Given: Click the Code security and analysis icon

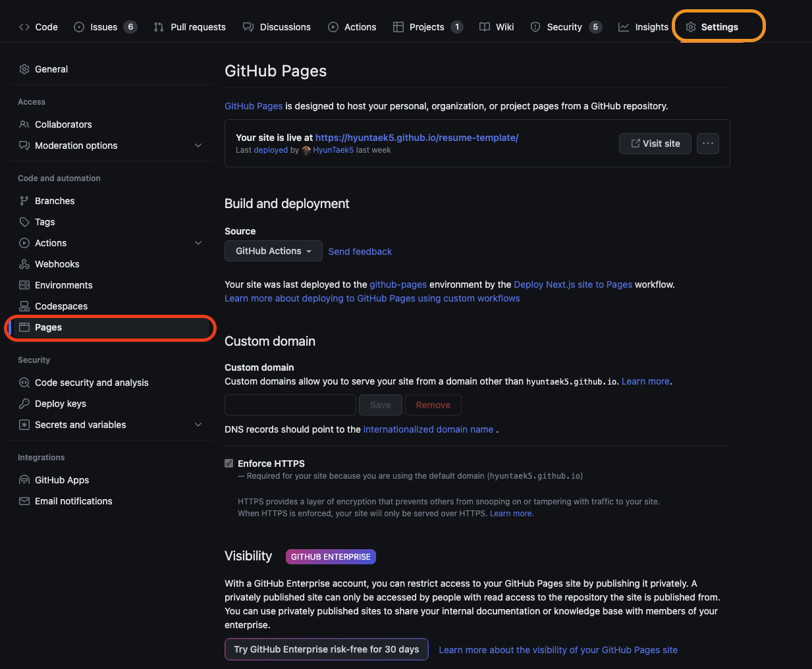Looking at the screenshot, I should [x=24, y=383].
